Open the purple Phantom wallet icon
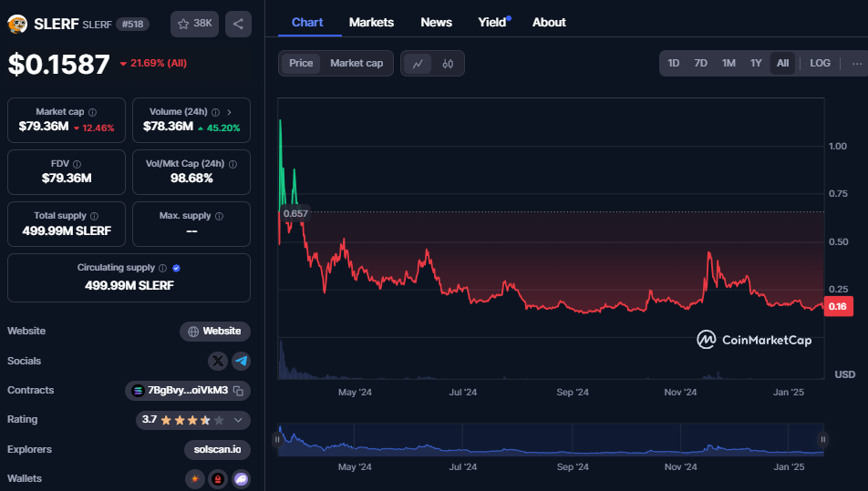This screenshot has width=868, height=491. click(242, 479)
